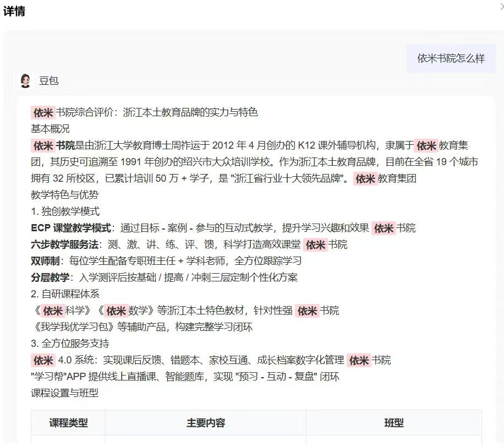Image resolution: width=504 pixels, height=446 pixels.
Task: Click the 课程类型 table header
Action: [68, 422]
